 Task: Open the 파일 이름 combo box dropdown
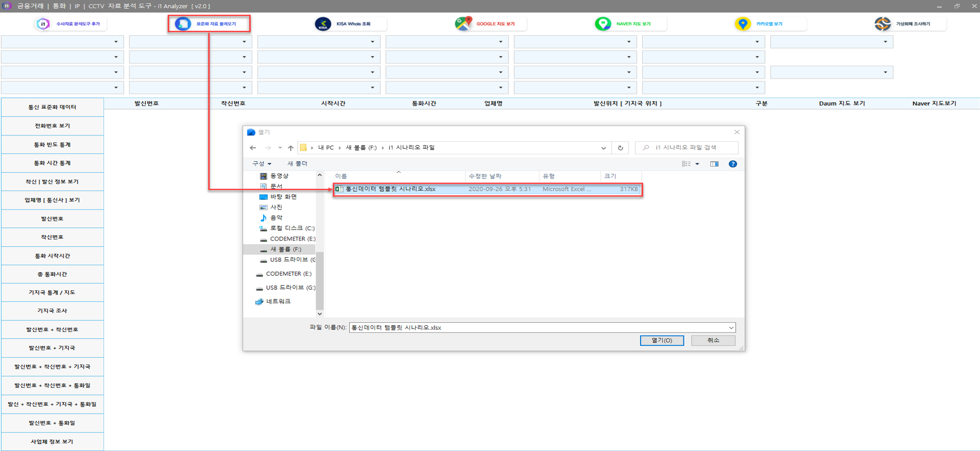coord(731,328)
